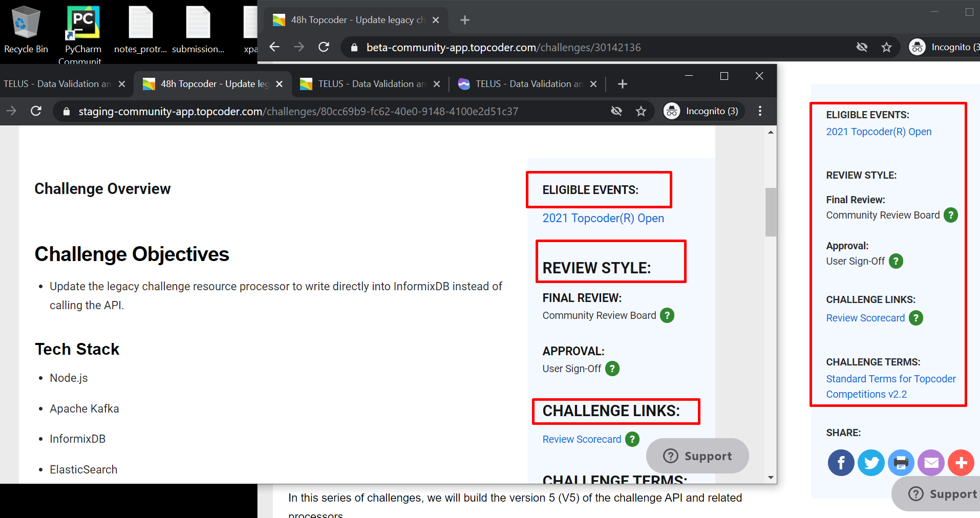Open Chrome three-dot menu in front window
The width and height of the screenshot is (980, 518).
[760, 111]
